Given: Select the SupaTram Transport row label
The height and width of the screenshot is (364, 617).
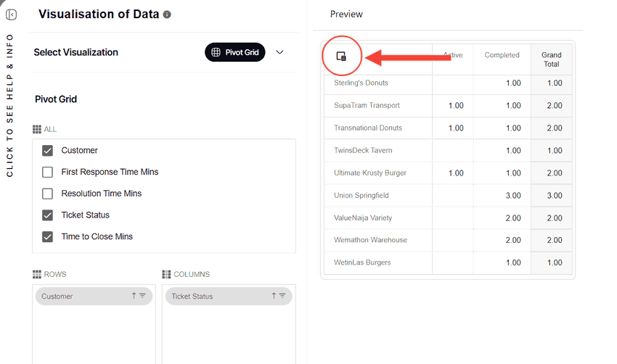Looking at the screenshot, I should coord(367,105).
